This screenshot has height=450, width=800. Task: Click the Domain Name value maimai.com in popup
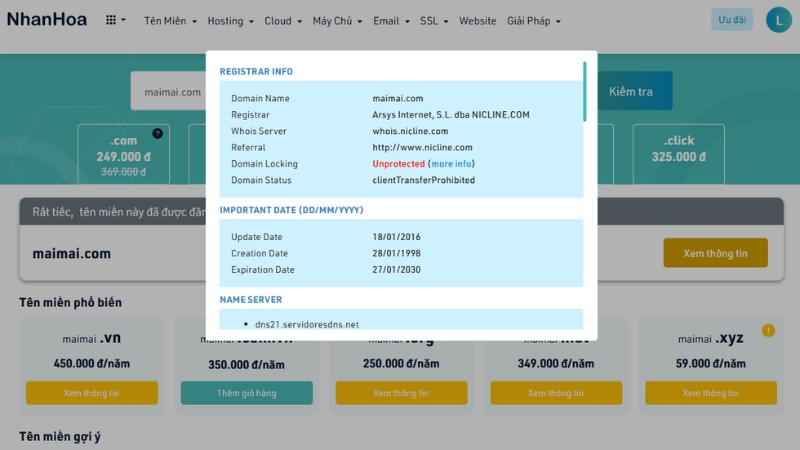pos(397,98)
